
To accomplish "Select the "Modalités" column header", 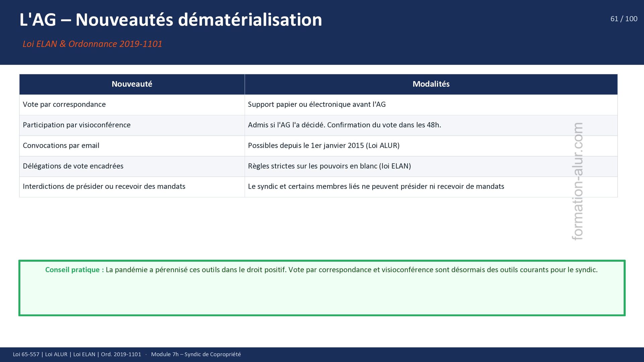I will [431, 84].
